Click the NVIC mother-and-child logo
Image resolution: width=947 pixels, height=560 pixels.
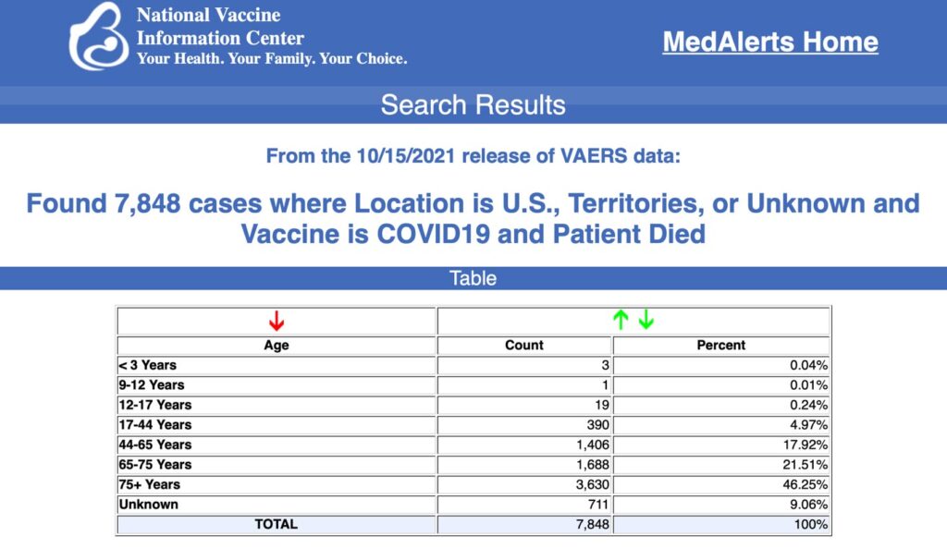coord(98,35)
